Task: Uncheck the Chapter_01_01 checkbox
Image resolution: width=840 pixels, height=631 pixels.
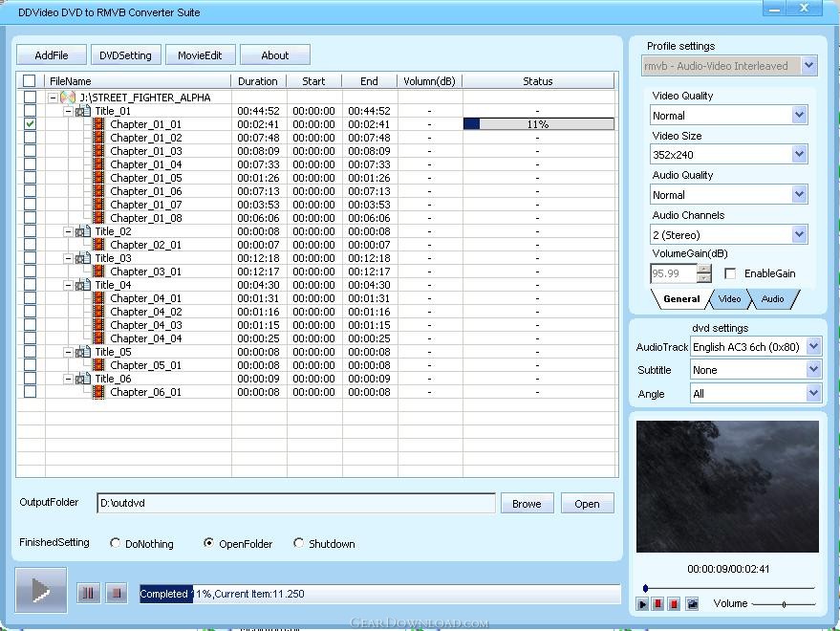Action: pyautogui.click(x=30, y=124)
